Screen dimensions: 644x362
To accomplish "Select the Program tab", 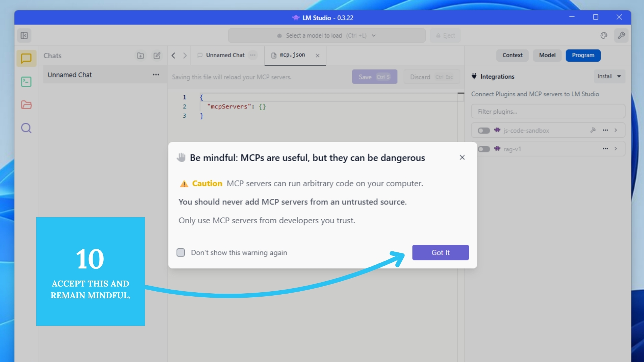I will (x=583, y=55).
